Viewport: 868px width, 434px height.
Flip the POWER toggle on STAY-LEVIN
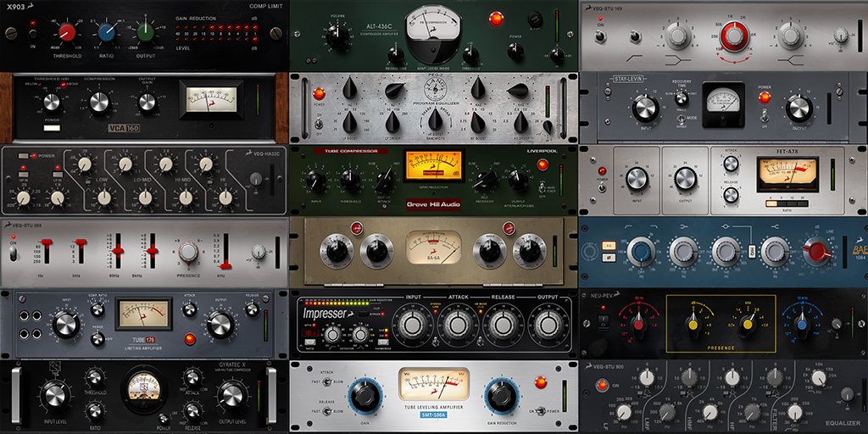click(x=765, y=116)
